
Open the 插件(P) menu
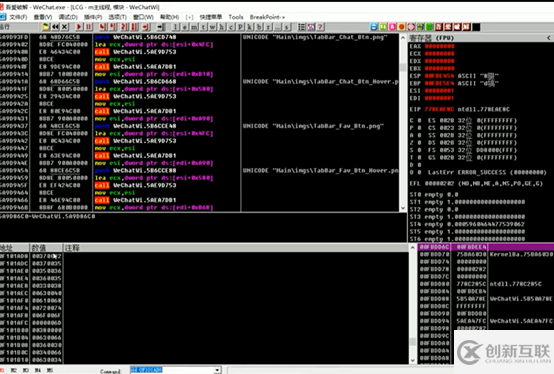click(93, 17)
